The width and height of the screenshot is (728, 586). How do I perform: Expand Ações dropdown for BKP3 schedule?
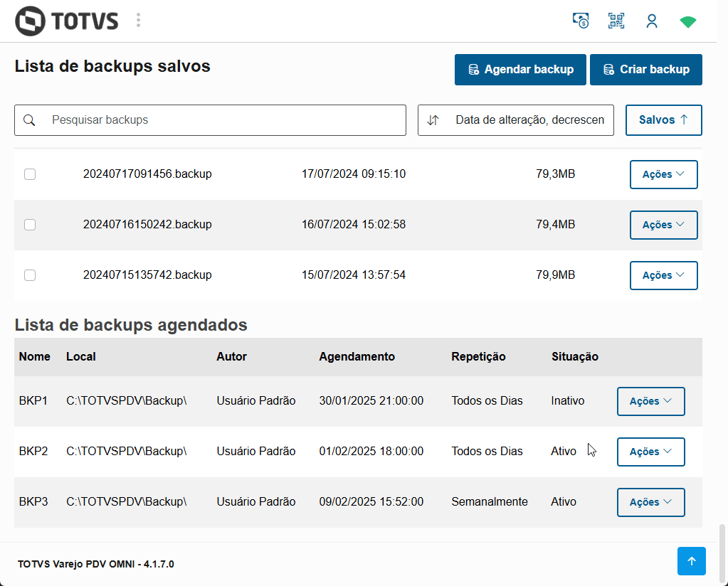[650, 502]
